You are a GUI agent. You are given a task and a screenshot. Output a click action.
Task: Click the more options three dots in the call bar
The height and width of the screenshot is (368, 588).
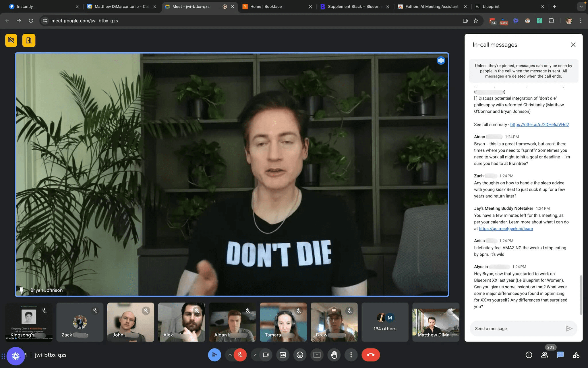(x=351, y=355)
